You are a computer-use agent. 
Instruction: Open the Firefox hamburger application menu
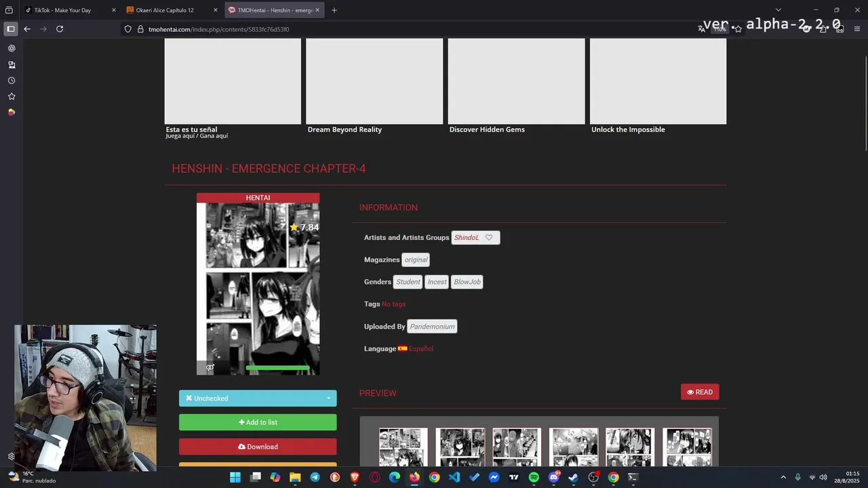tap(857, 29)
